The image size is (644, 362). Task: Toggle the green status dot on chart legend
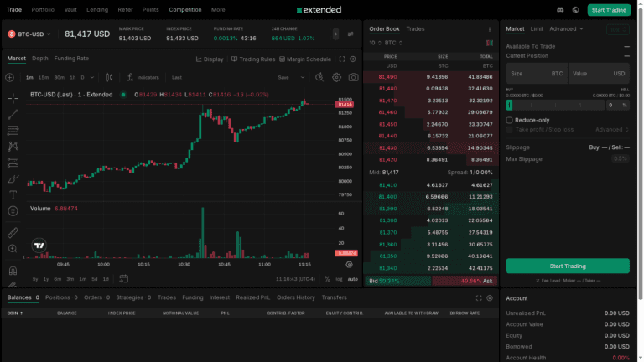pyautogui.click(x=123, y=95)
